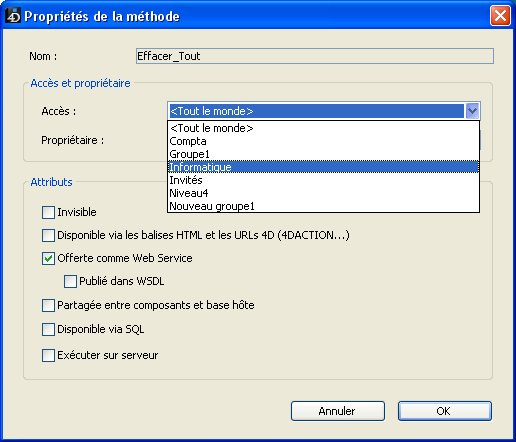
Task: Collapse the Accès dropdown arrow
Action: pos(472,111)
